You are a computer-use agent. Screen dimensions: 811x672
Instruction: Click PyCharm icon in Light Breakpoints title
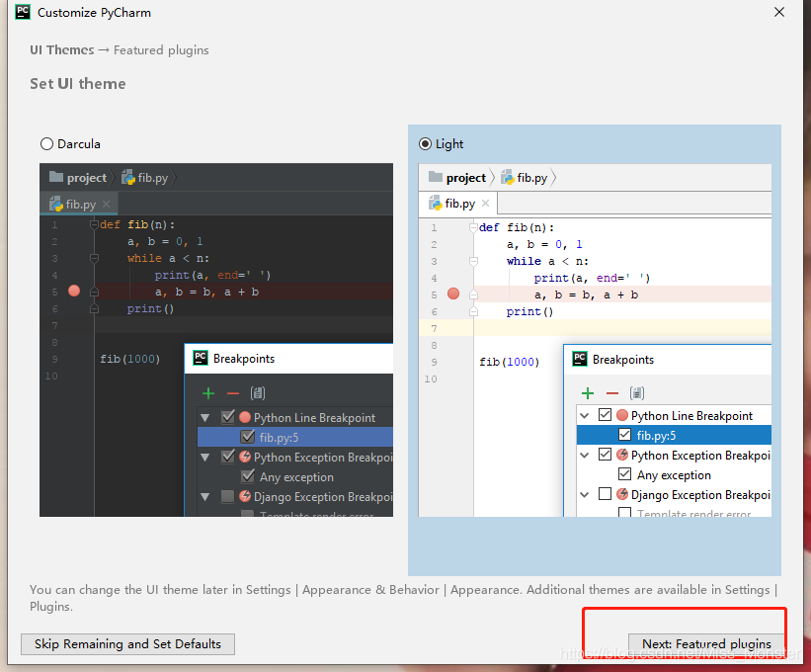[580, 359]
